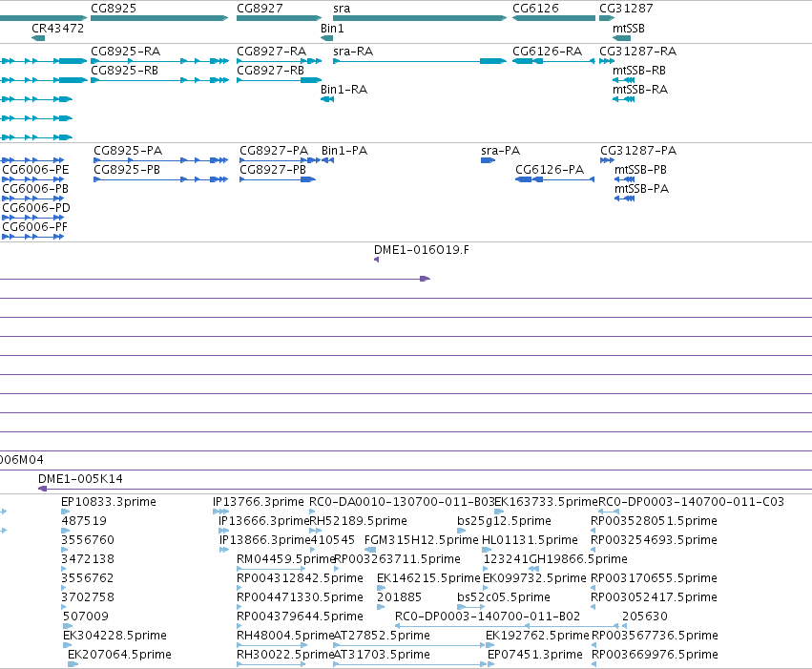
Task: Select protein CG8925-PA
Action: pyautogui.click(x=128, y=151)
